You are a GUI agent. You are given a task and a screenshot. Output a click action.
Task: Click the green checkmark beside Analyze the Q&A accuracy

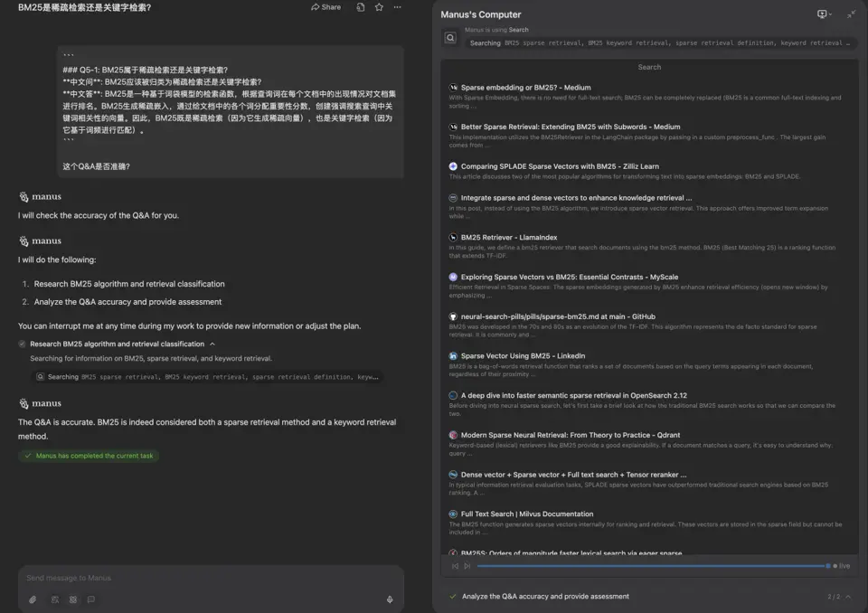453,597
